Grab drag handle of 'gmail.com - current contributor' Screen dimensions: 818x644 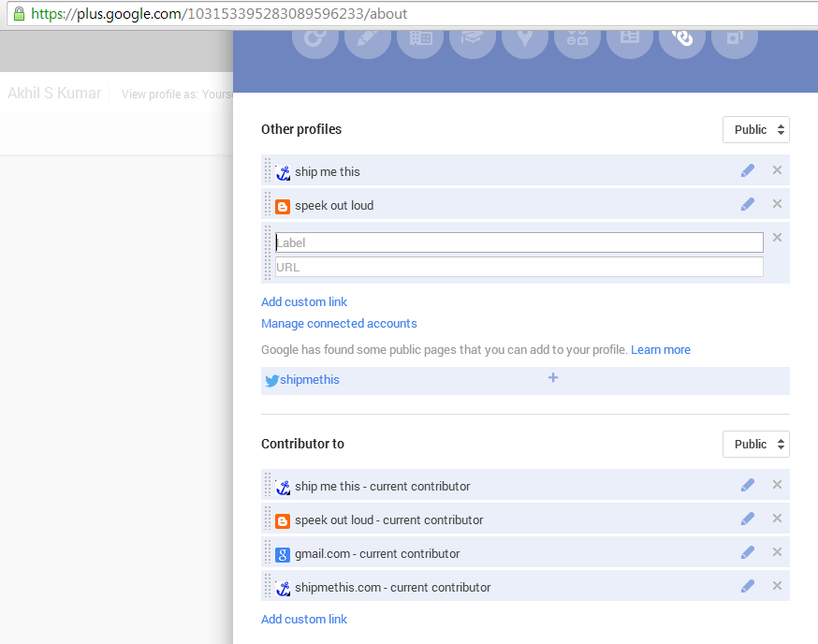click(x=268, y=552)
